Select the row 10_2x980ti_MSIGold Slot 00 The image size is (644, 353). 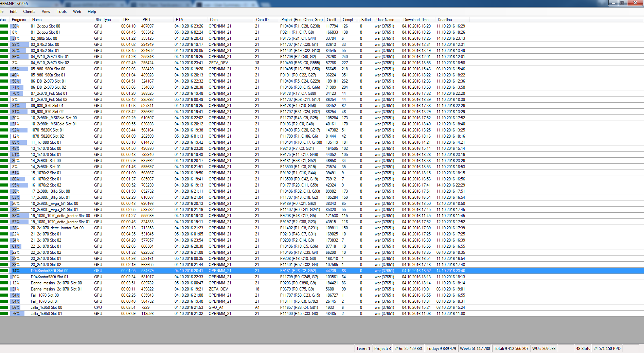[x=322, y=118]
